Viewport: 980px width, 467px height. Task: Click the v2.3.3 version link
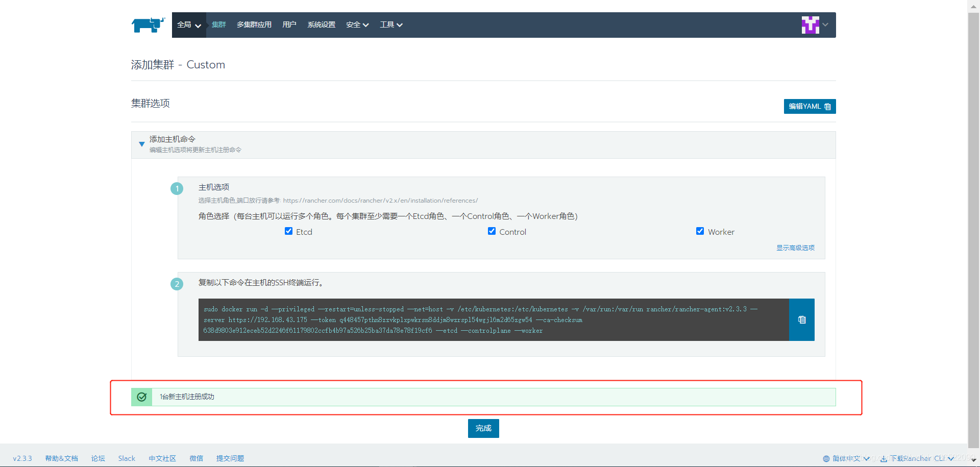22,458
